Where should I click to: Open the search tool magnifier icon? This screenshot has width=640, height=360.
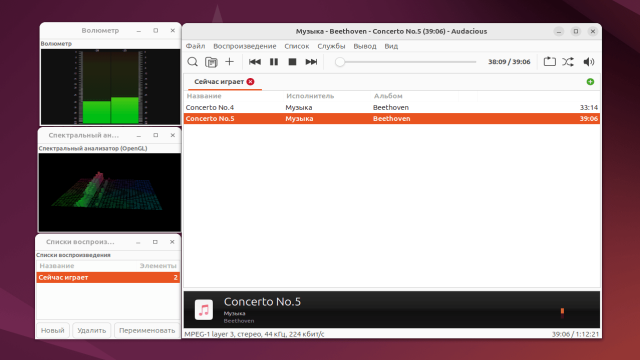(192, 62)
